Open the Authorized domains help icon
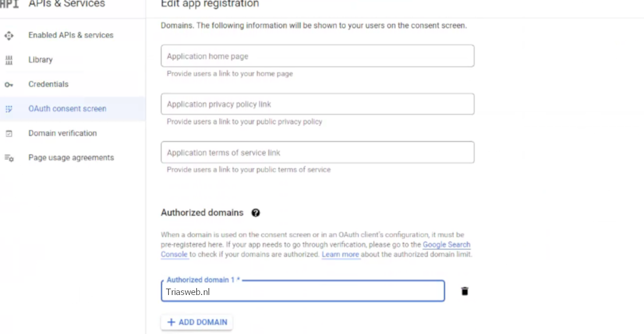Image resolution: width=644 pixels, height=334 pixels. coord(255,213)
